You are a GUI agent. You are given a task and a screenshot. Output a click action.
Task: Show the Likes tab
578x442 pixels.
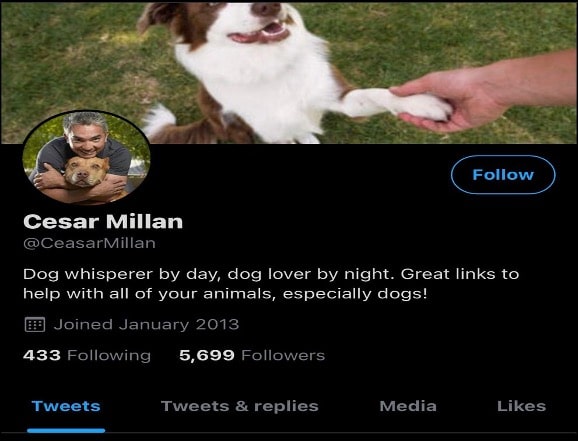(521, 406)
